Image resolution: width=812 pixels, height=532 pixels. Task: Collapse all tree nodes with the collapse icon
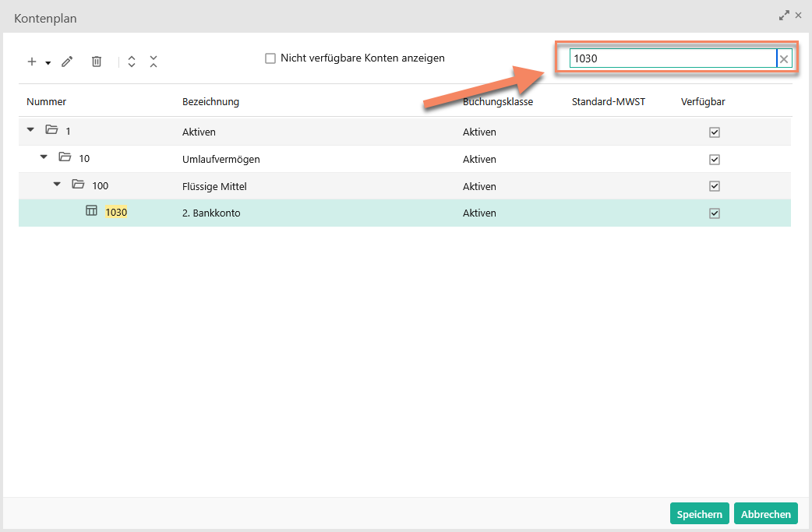[154, 62]
